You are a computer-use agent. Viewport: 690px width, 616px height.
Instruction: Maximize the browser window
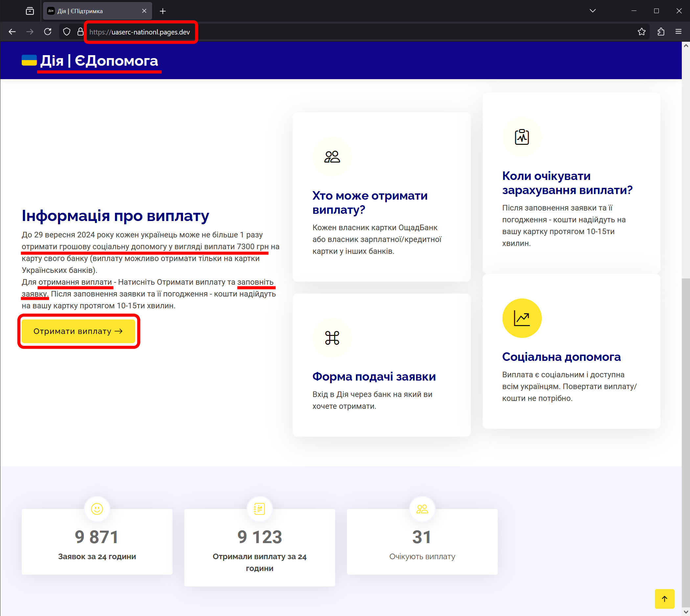click(656, 11)
